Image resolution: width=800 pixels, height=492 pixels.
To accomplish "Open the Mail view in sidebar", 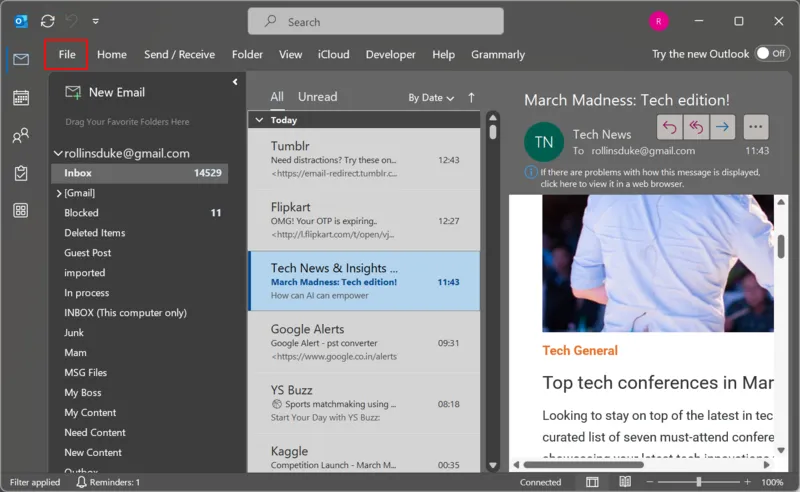I will tap(20, 60).
